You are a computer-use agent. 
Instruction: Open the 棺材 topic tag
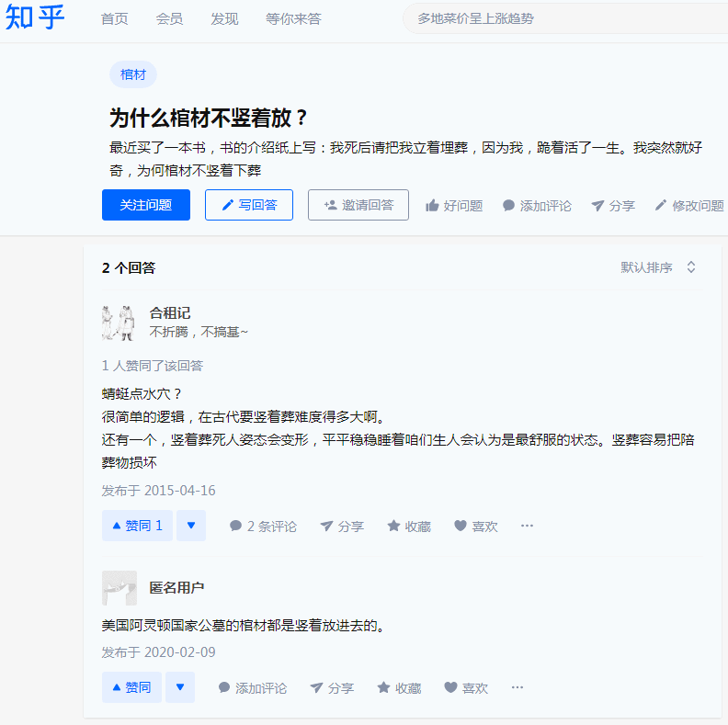(133, 74)
